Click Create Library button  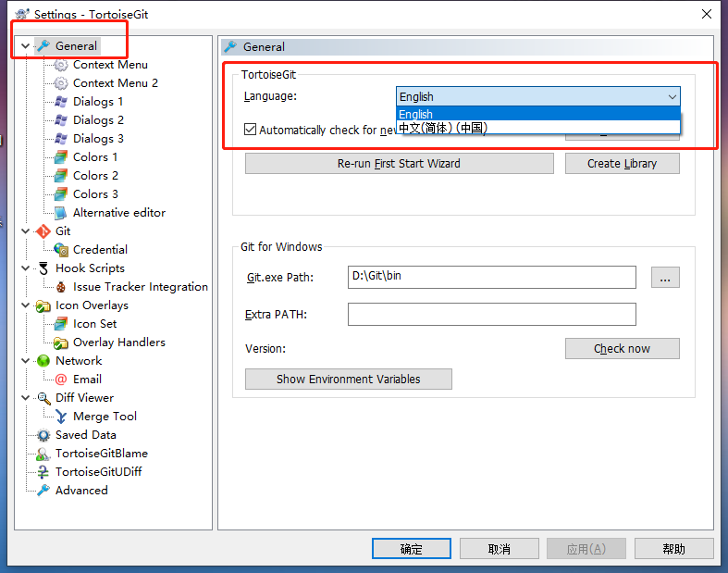coord(623,164)
